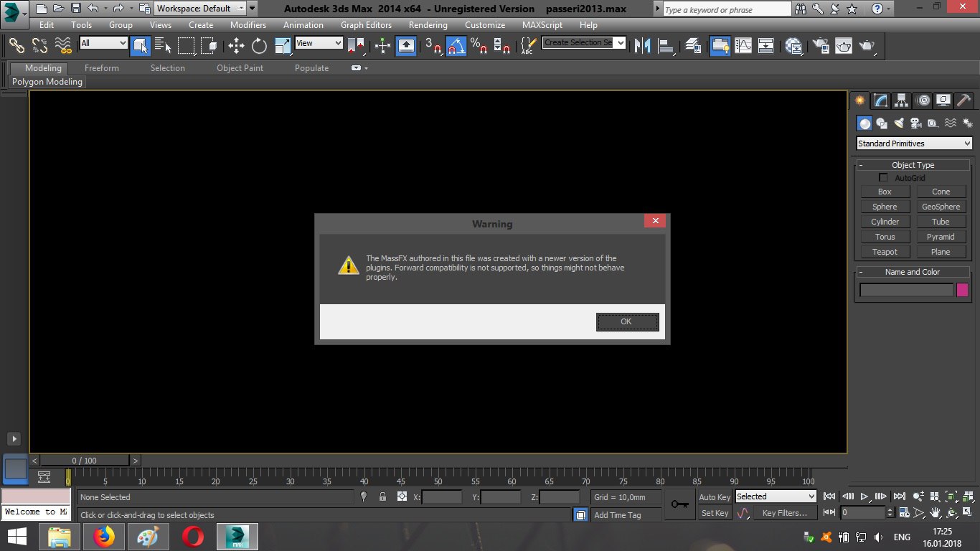980x551 pixels.
Task: Switch to the Freeform ribbon tab
Action: (102, 68)
